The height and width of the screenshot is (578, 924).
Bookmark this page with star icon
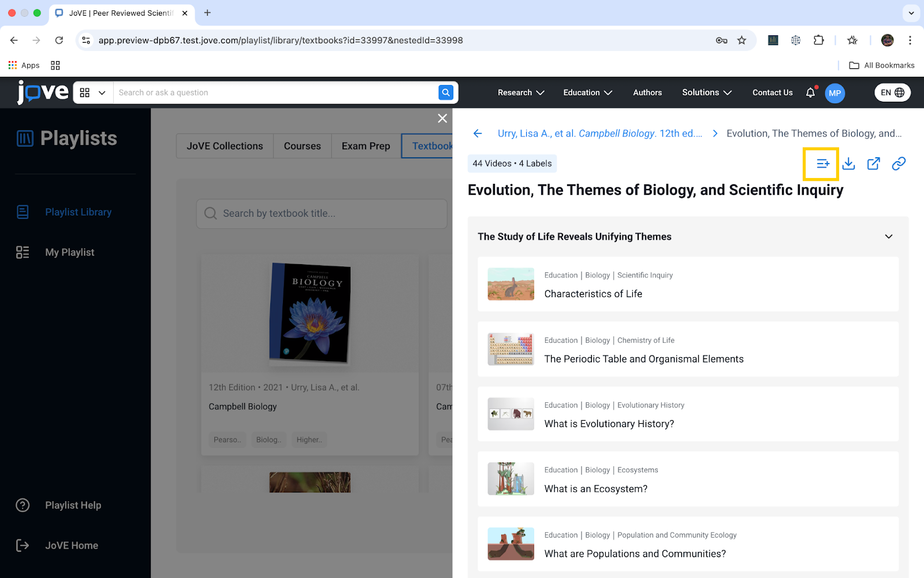point(742,40)
